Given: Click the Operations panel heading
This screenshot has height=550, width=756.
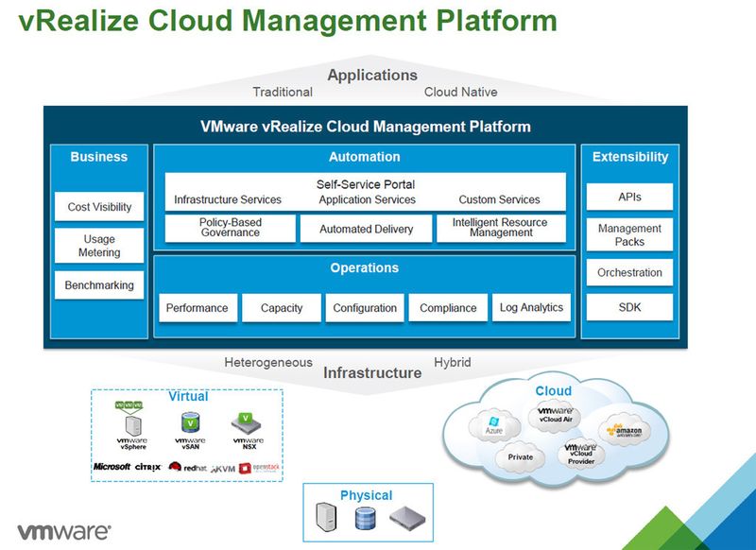Looking at the screenshot, I should pos(365,268).
